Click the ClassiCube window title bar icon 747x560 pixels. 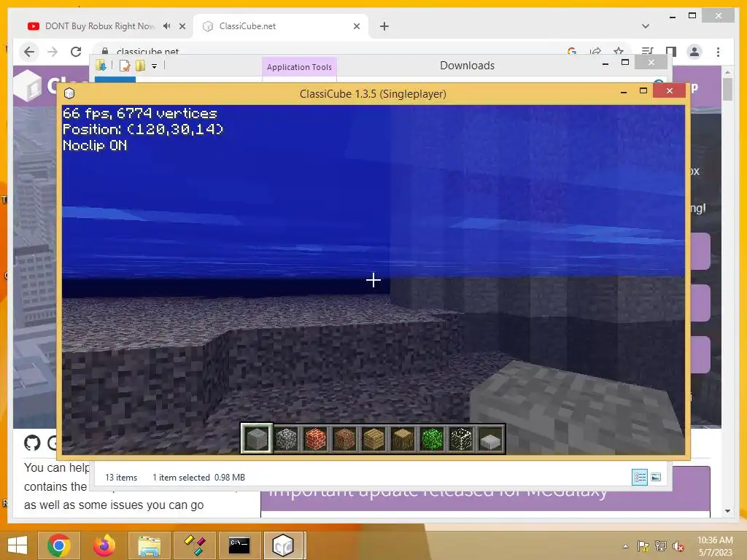69,93
